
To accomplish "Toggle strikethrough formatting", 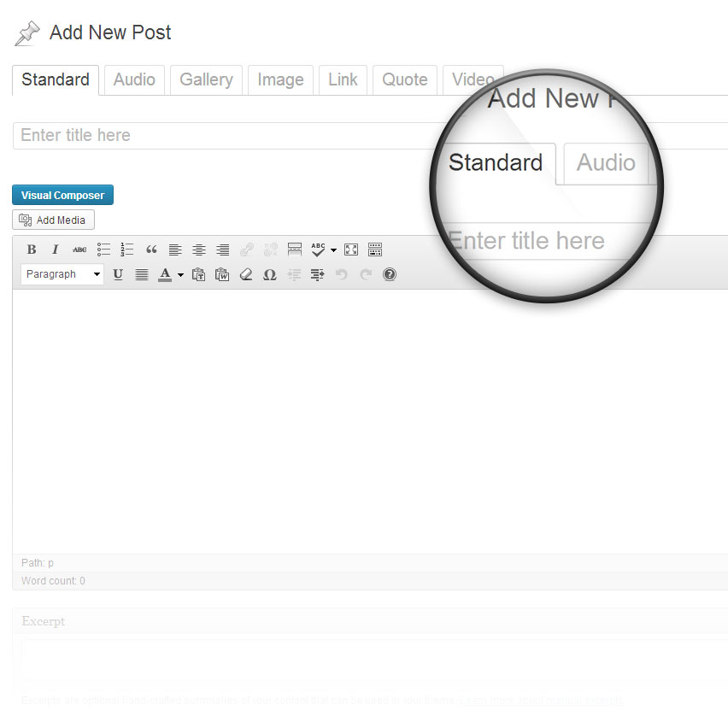I will (x=79, y=250).
